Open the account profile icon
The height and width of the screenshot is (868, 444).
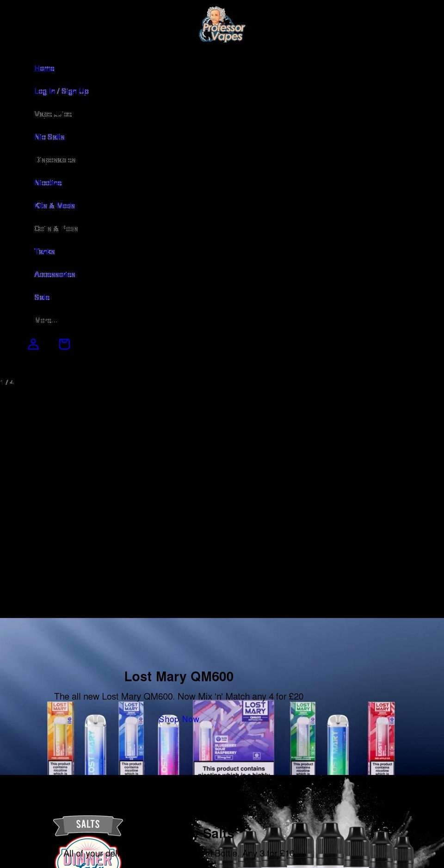pos(33,344)
